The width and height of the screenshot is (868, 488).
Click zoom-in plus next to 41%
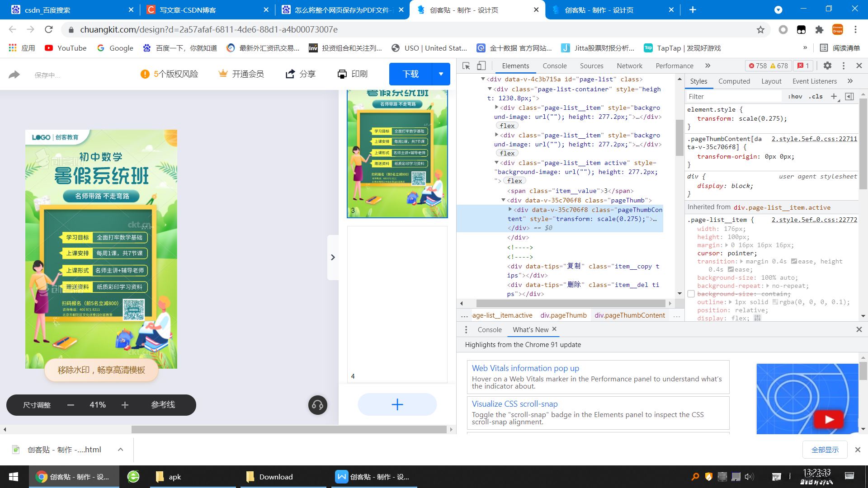point(125,405)
